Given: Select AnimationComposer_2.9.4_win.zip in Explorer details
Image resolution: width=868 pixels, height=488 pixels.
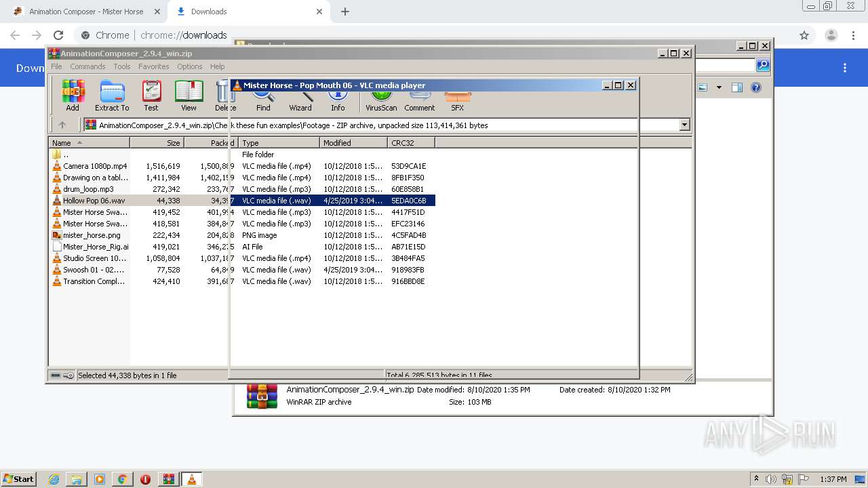Looking at the screenshot, I should [350, 390].
